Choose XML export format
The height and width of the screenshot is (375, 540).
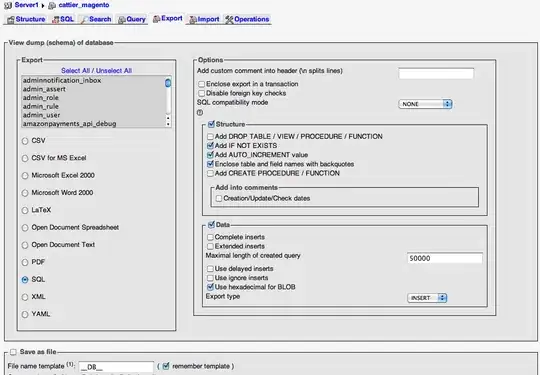pyautogui.click(x=25, y=297)
